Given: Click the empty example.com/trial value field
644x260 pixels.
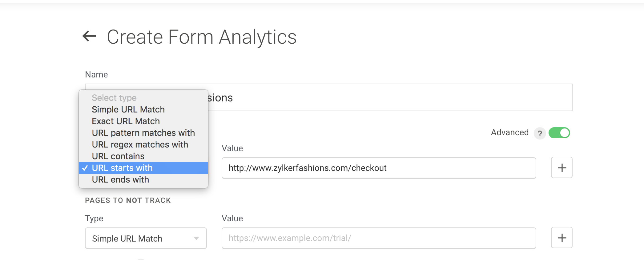Looking at the screenshot, I should [x=379, y=238].
